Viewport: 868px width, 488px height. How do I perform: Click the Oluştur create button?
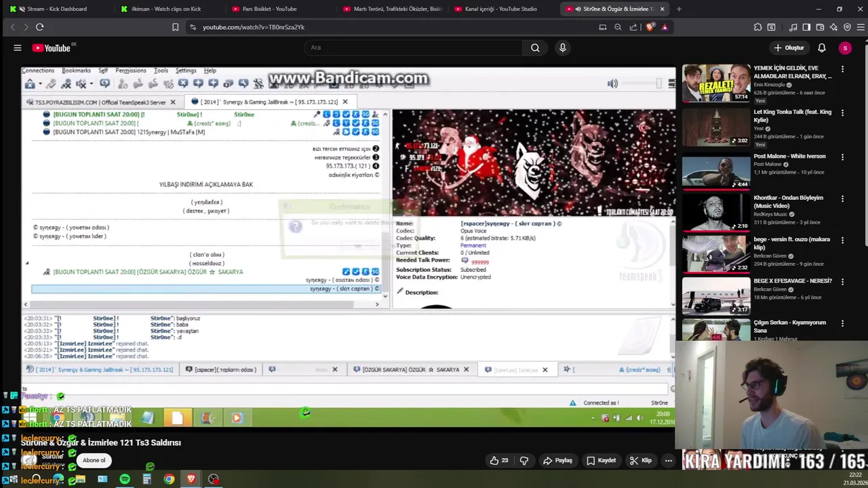[x=789, y=47]
